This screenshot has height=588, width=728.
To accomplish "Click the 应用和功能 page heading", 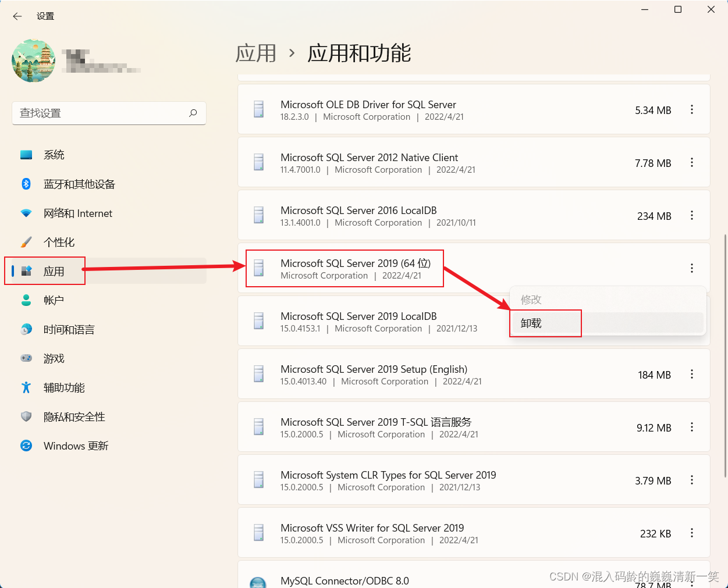I will pos(359,53).
